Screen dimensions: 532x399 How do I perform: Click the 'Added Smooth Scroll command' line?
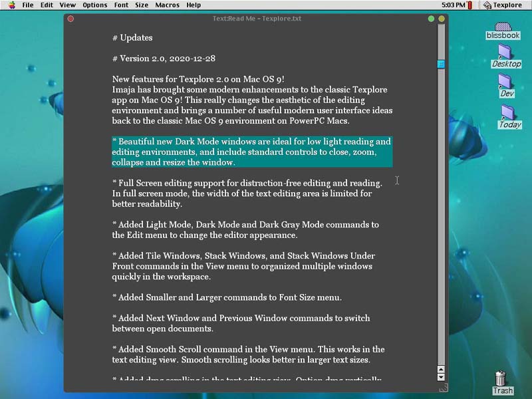point(248,349)
